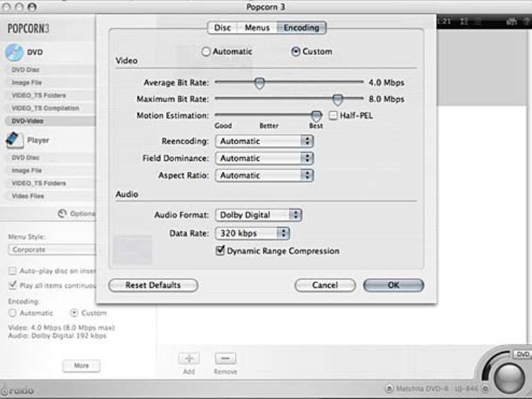
Task: Enable the Half-PEL checkbox
Action: pyautogui.click(x=333, y=115)
